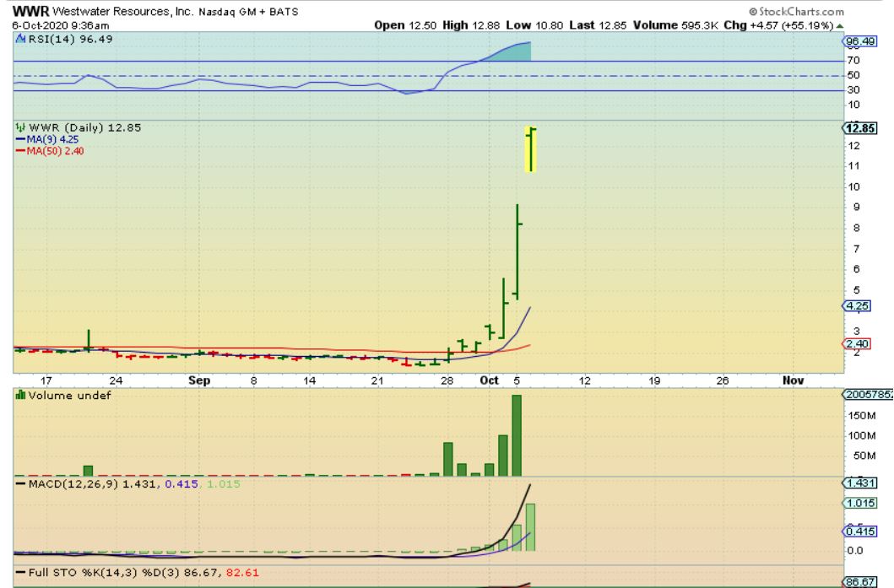
Task: Click the 4.25 MA(9) axis tag
Action: click(858, 306)
